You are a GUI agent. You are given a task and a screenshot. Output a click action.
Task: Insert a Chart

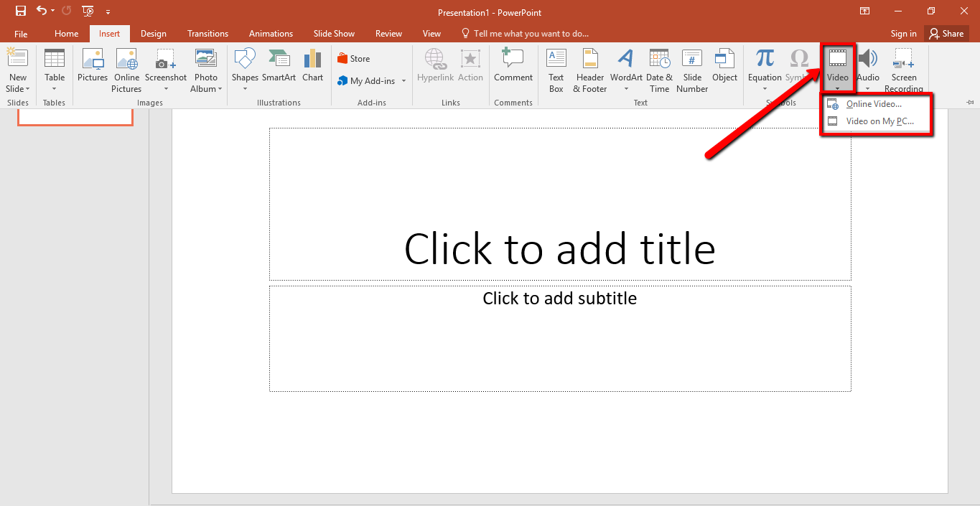[x=312, y=70]
